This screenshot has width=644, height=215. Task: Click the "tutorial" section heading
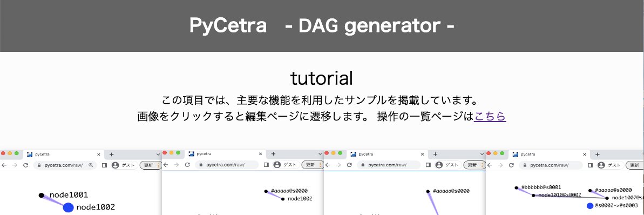[x=322, y=78]
